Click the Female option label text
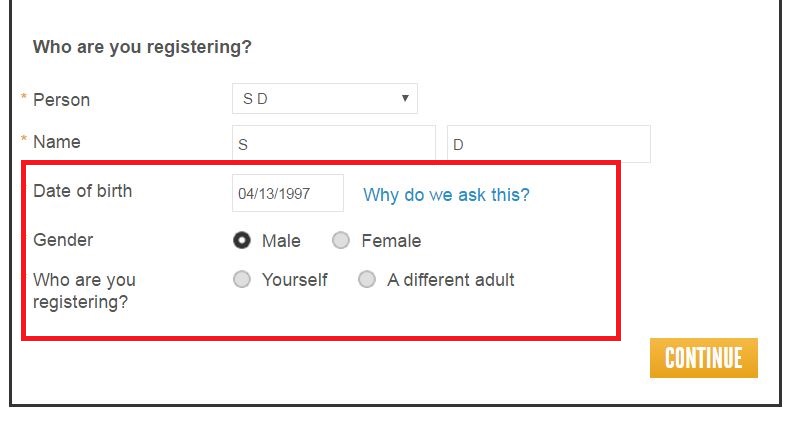Viewport: 801px width, 430px height. (391, 241)
